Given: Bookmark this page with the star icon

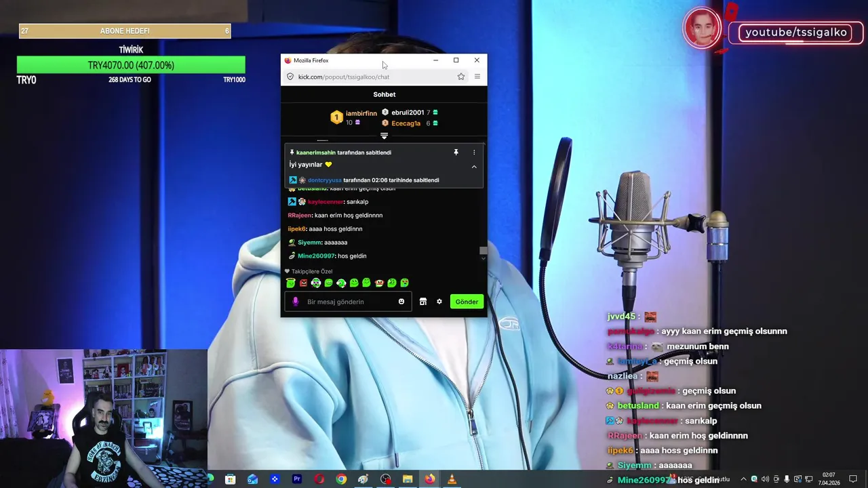Looking at the screenshot, I should pyautogui.click(x=461, y=77).
